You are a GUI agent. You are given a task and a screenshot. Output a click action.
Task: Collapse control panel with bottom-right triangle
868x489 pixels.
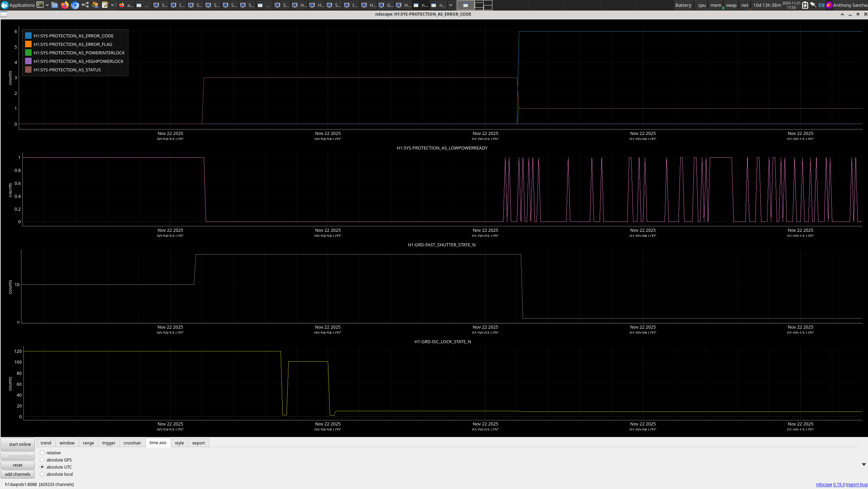(864, 465)
